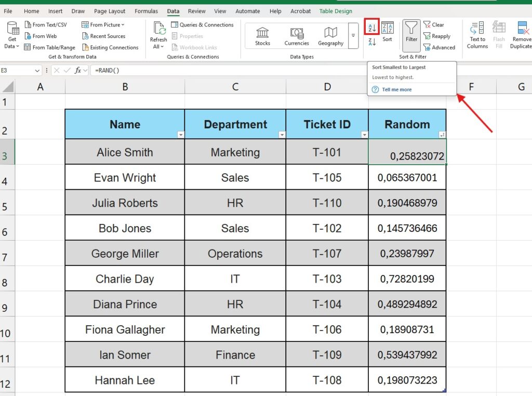Select the Stocks data type
This screenshot has width=532, height=396.
pyautogui.click(x=262, y=34)
